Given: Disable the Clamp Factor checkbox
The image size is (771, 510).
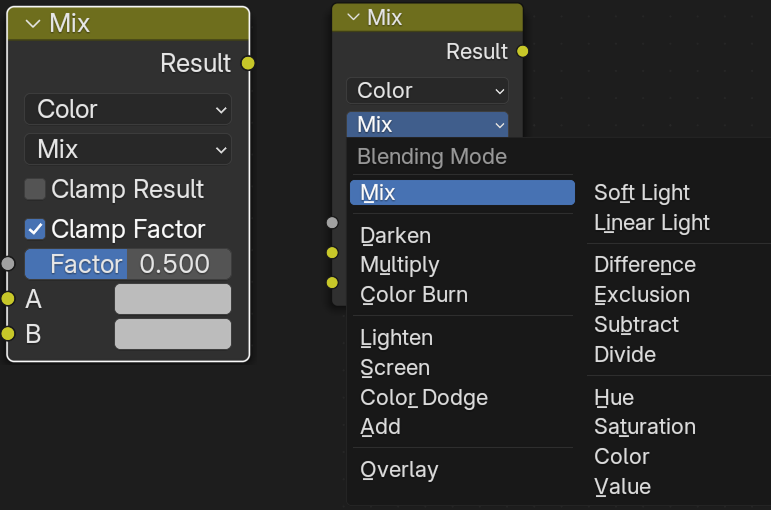Looking at the screenshot, I should coord(35,229).
